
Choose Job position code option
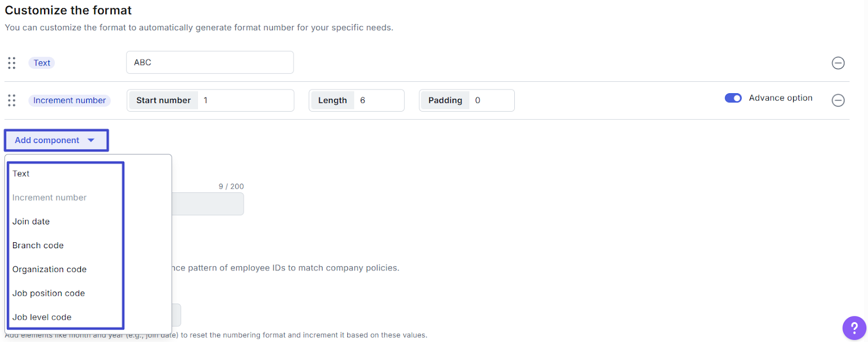pyautogui.click(x=49, y=293)
